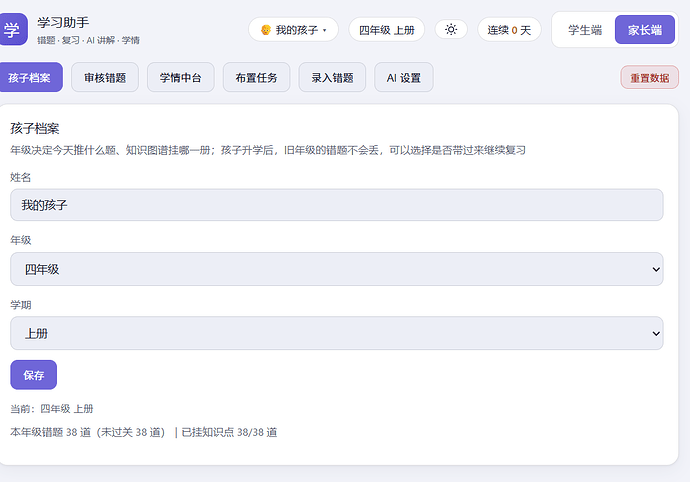Viewport: 690px width, 482px height.
Task: Open the 审核错题 tab
Action: click(x=105, y=77)
